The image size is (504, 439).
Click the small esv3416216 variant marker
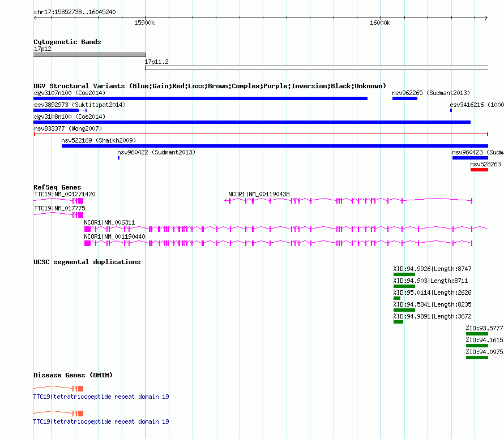451,110
